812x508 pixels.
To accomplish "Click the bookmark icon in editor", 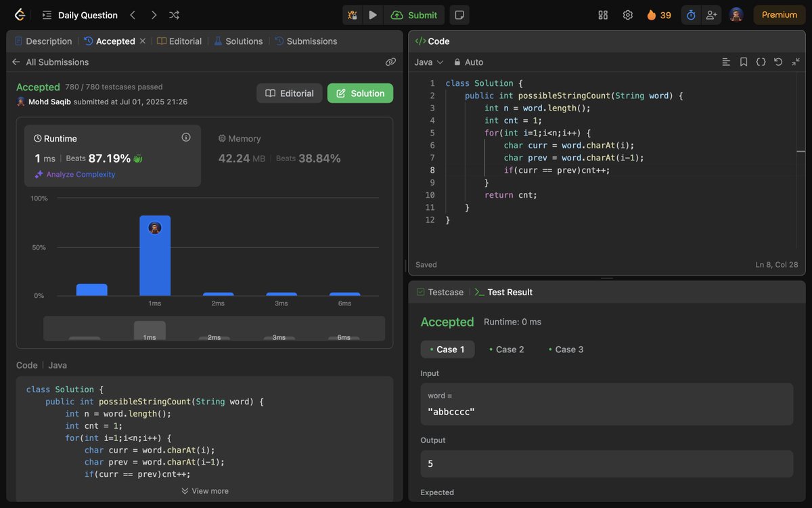I will tap(744, 62).
